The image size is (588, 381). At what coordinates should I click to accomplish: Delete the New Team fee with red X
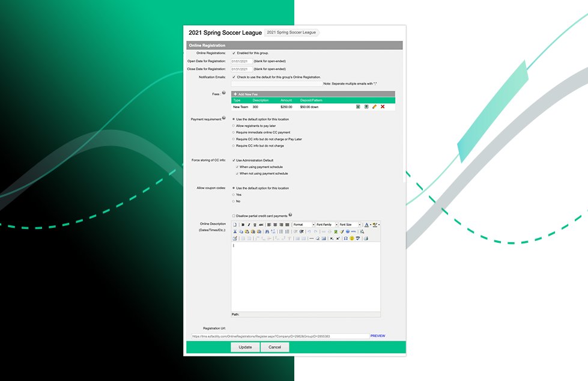pyautogui.click(x=383, y=106)
